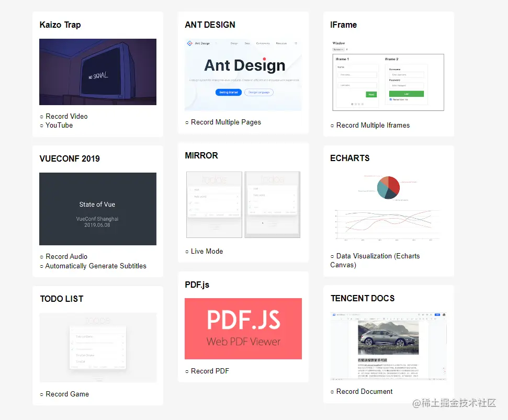Viewport: 508px width, 420px height.
Task: Open the Ant Design preview thumbnail
Action: [243, 74]
